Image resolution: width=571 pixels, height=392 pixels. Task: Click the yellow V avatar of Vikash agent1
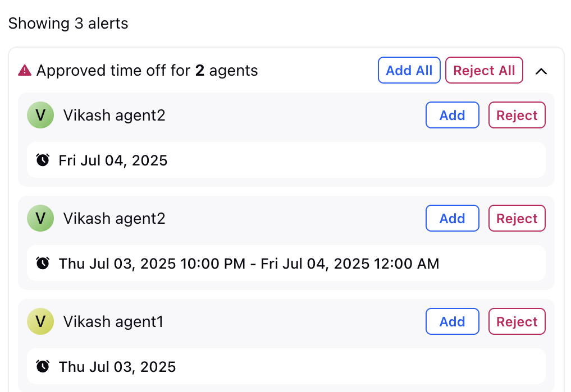[40, 321]
